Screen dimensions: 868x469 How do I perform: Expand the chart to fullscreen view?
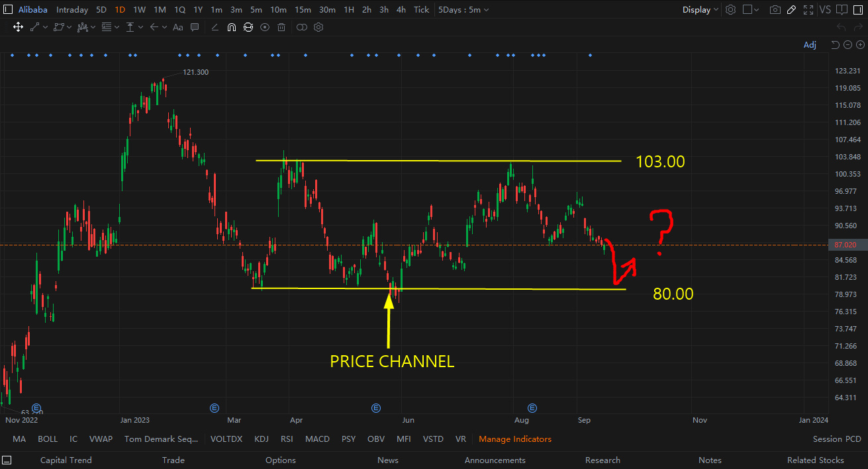pyautogui.click(x=808, y=9)
